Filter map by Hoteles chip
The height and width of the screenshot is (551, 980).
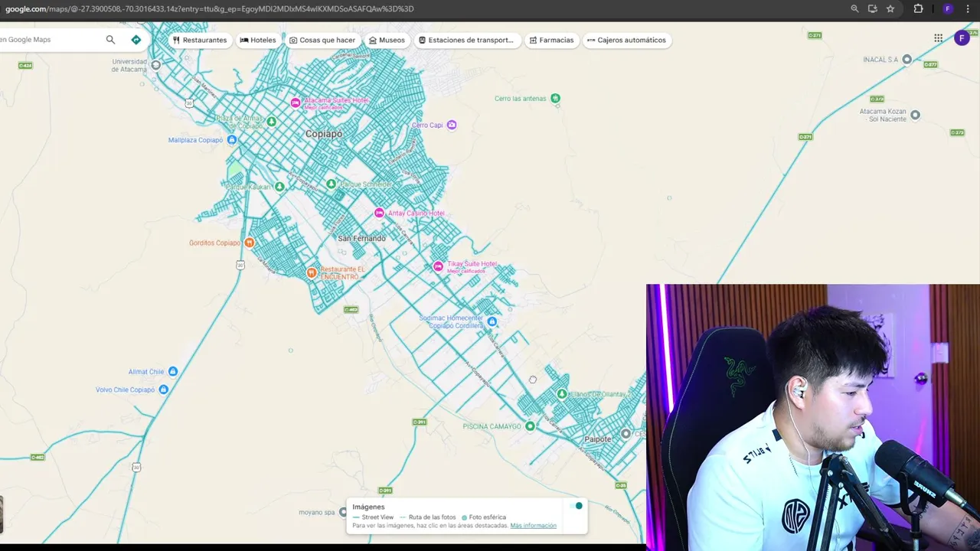point(258,40)
